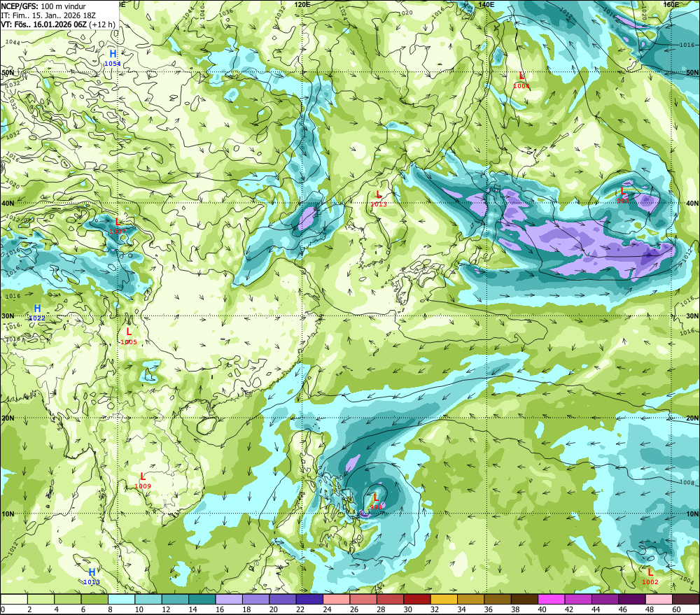Pick the red 28–30 legend swatch
Screen dimensions: 700x615
(x=390, y=599)
